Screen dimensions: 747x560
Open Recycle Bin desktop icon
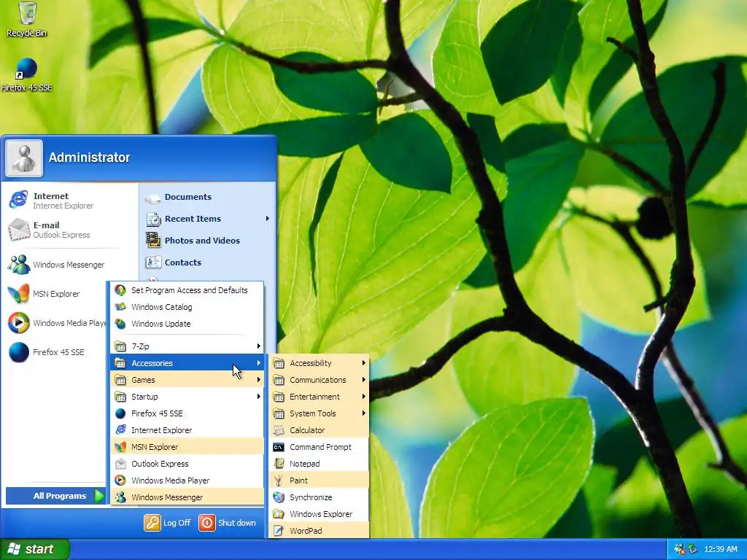click(27, 20)
